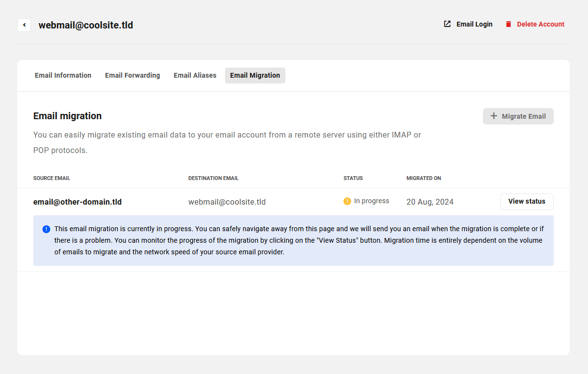Image resolution: width=588 pixels, height=374 pixels.
Task: Click the View status button
Action: (x=527, y=202)
